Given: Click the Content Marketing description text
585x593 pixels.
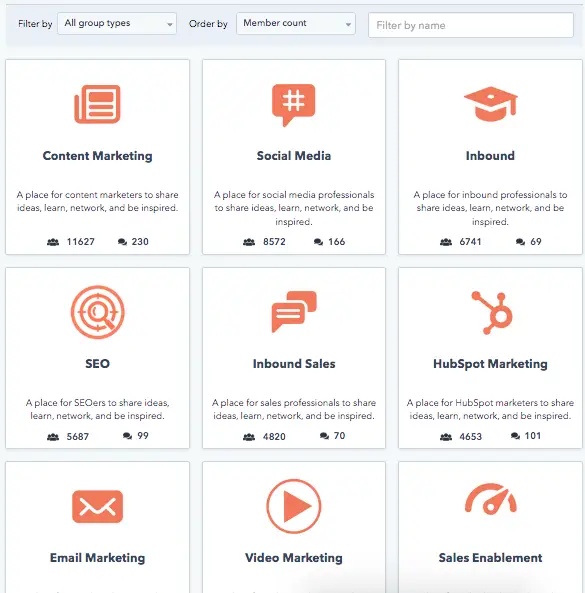Looking at the screenshot, I should click(98, 202).
